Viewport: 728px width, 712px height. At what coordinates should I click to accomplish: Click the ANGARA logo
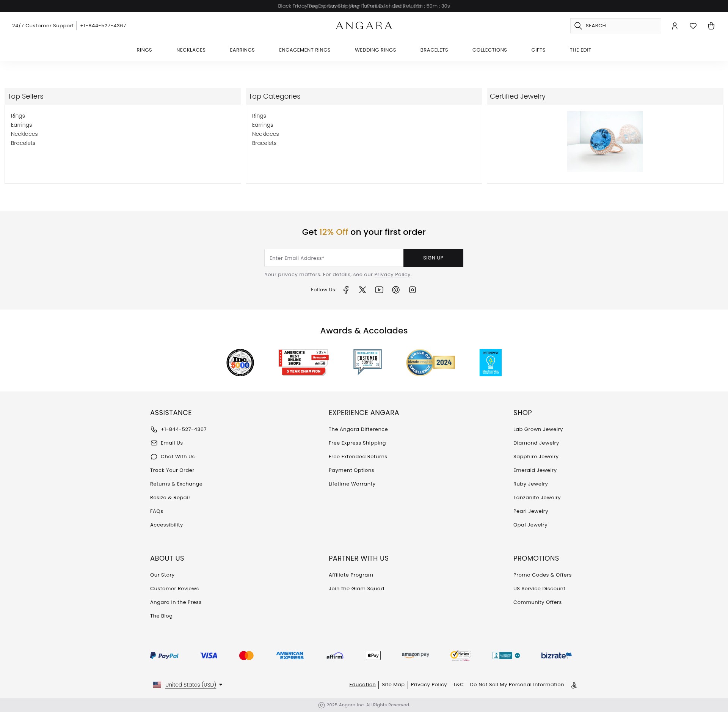tap(364, 26)
